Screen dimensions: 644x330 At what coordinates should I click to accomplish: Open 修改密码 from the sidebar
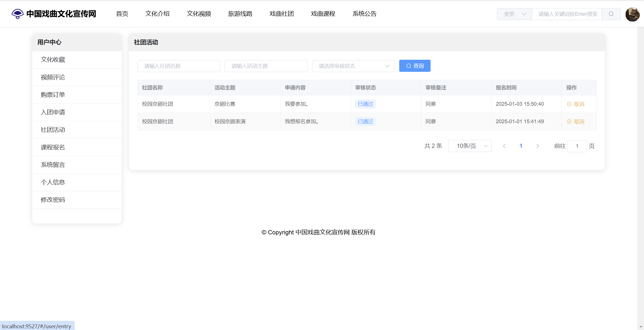coord(53,200)
